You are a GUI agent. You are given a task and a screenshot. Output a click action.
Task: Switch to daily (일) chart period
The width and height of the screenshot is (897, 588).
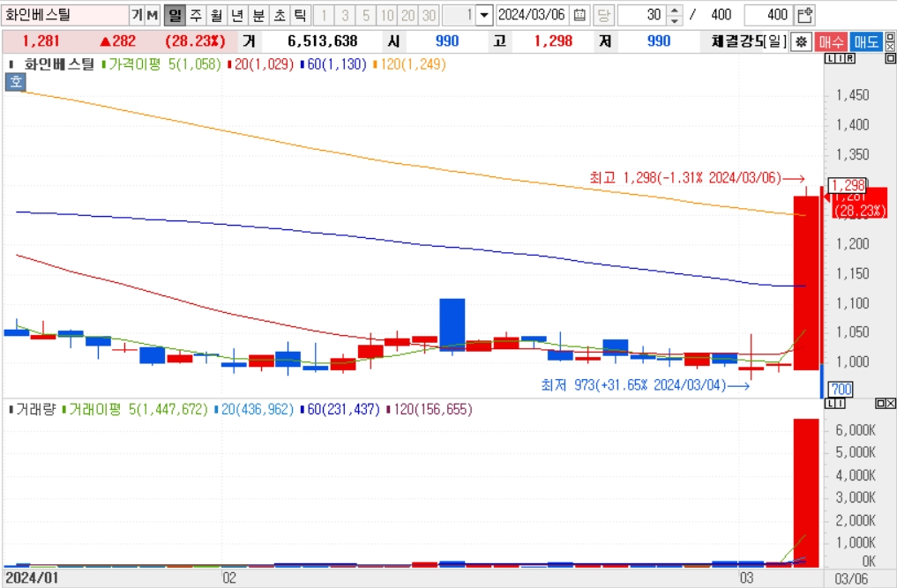pos(174,15)
